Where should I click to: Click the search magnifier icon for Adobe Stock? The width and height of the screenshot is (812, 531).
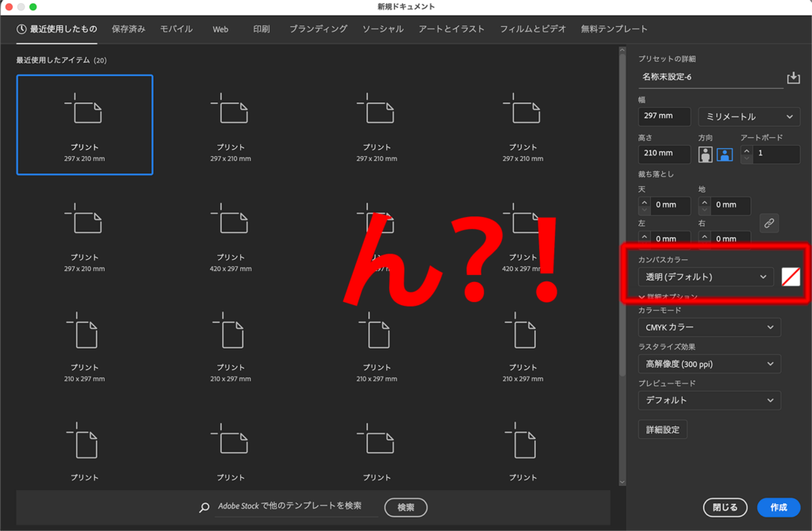(x=205, y=507)
